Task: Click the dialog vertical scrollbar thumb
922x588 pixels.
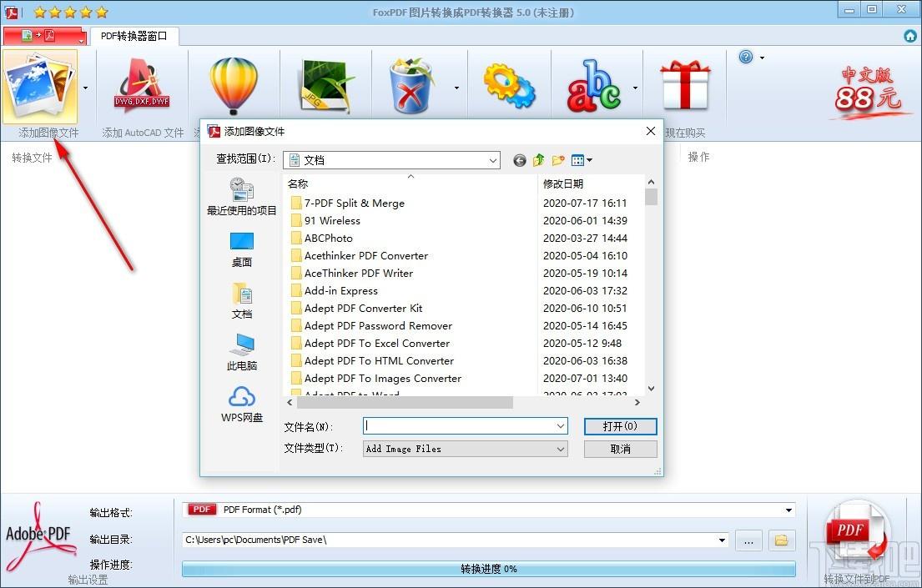Action: pos(651,197)
